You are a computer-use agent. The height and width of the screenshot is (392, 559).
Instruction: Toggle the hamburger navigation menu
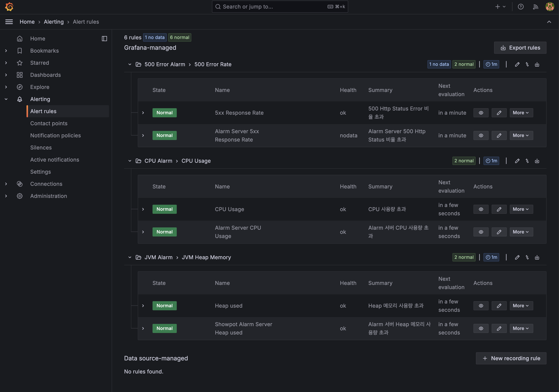tap(9, 22)
